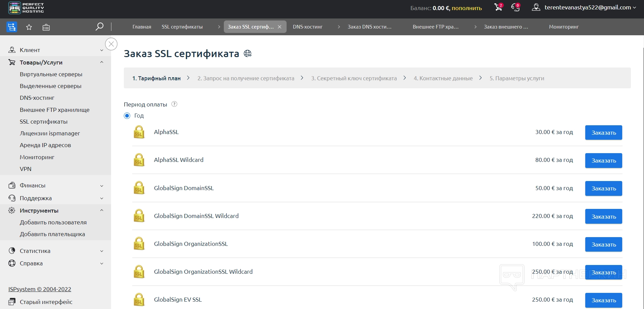The height and width of the screenshot is (309, 644).
Task: Open favorites star icon
Action: point(29,27)
